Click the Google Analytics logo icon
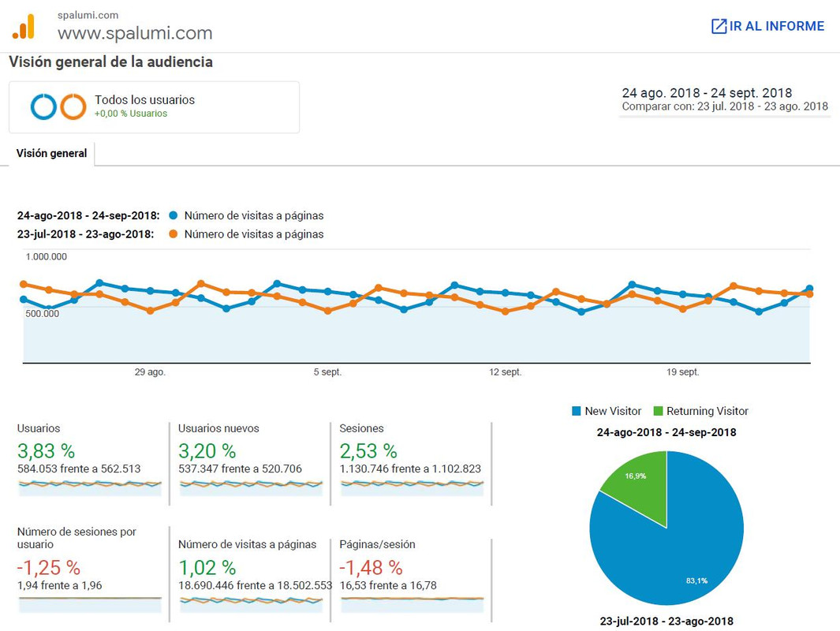 (x=24, y=26)
